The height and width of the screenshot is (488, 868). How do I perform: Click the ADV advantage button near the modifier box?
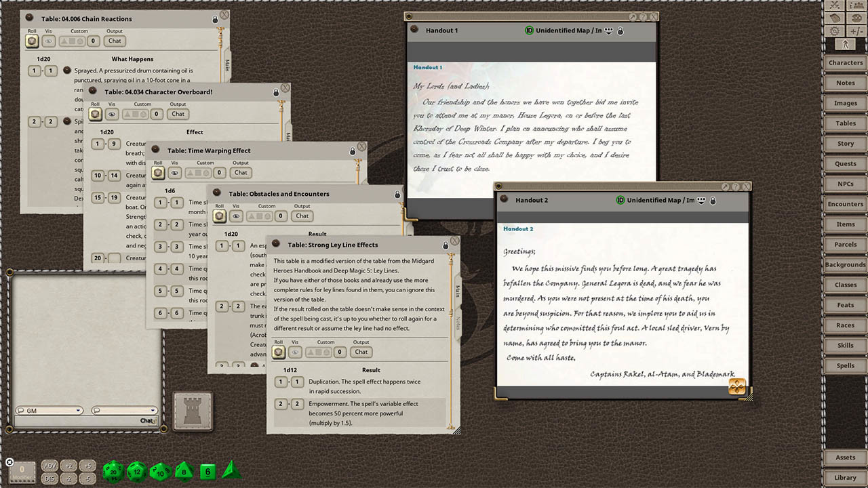pyautogui.click(x=50, y=466)
